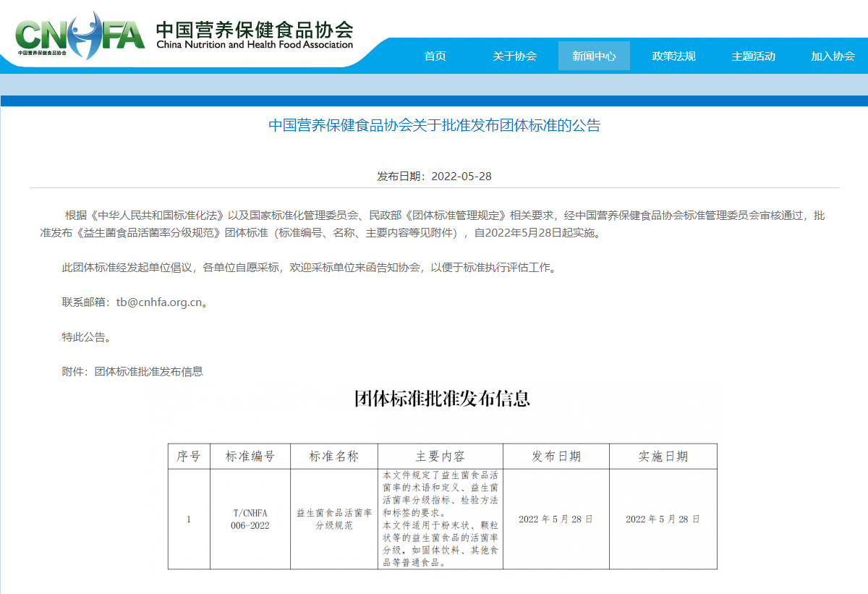Open the 首页 menu item

point(435,56)
